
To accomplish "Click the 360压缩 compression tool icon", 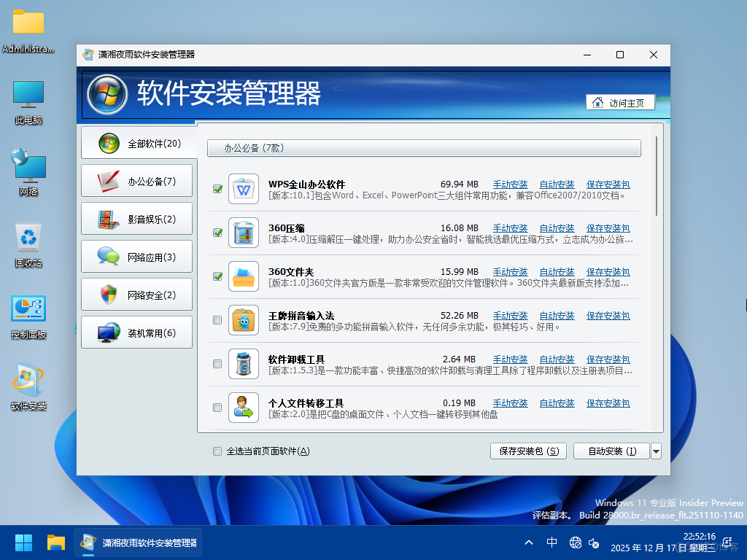I will pos(243,233).
